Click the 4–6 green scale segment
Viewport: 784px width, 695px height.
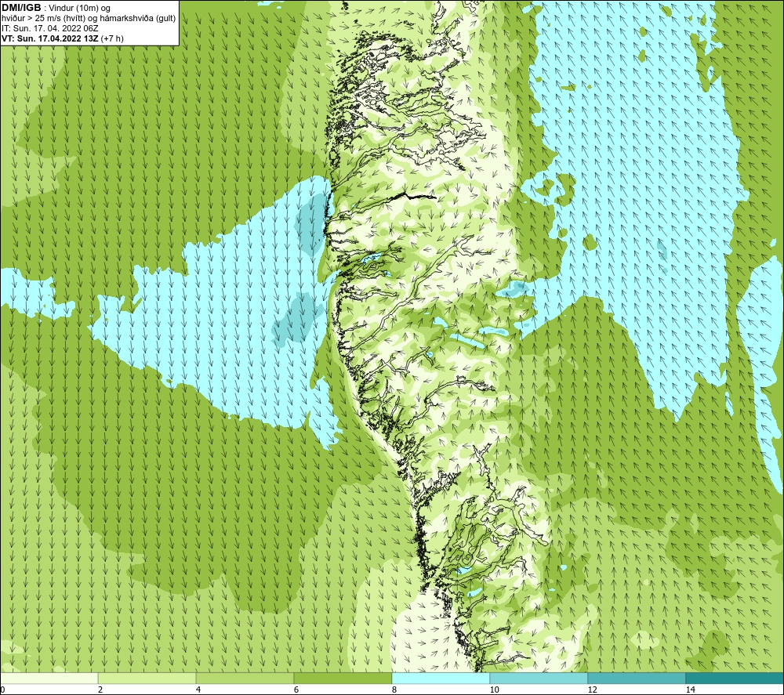(245, 679)
